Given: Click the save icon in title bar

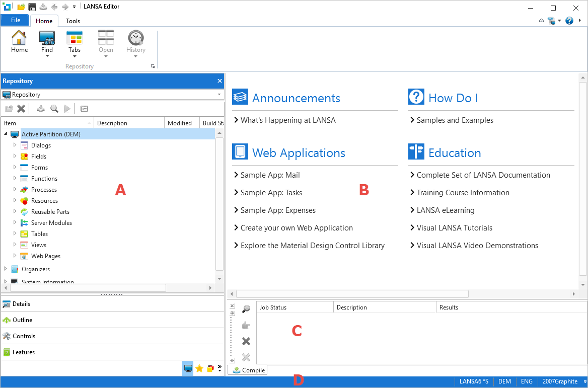Looking at the screenshot, I should coord(32,7).
